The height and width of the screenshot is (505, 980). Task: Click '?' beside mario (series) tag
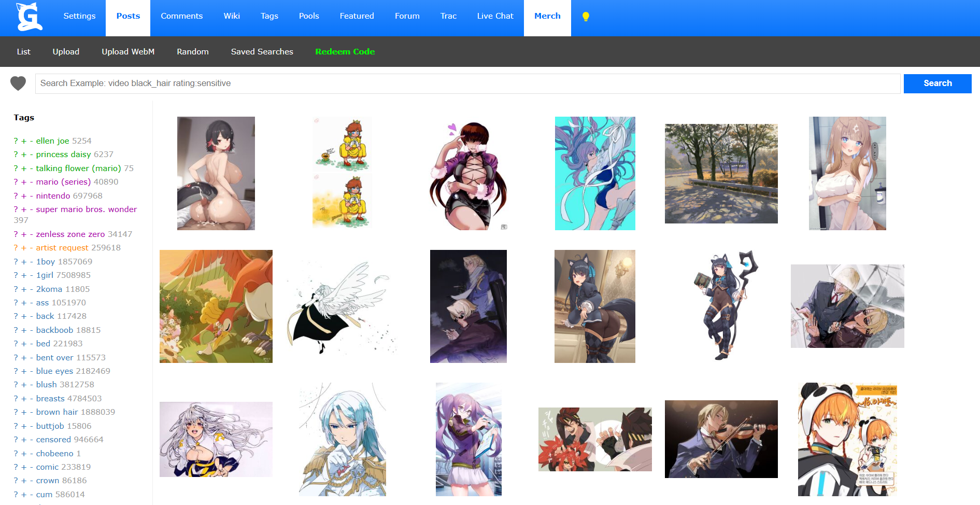[16, 182]
